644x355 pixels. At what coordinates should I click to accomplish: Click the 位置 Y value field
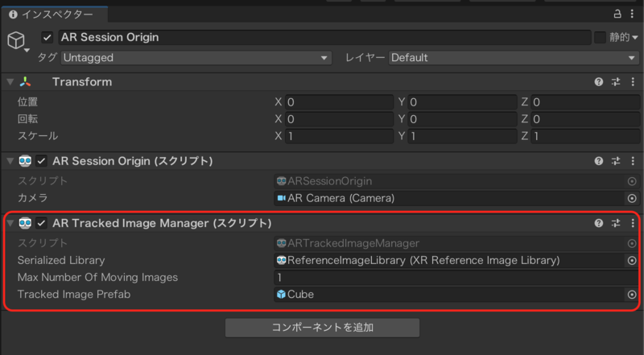click(462, 102)
